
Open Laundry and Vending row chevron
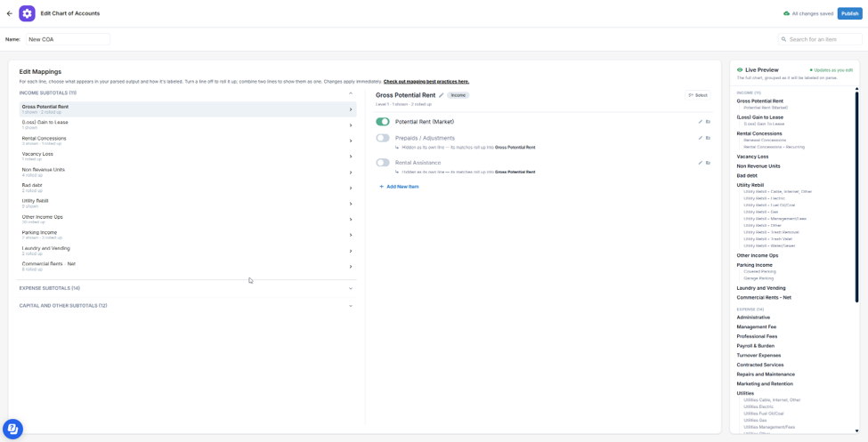pos(351,251)
